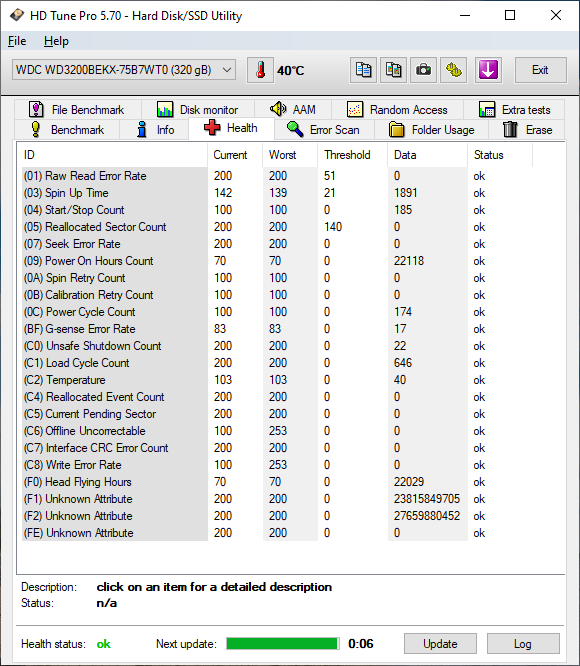The height and width of the screenshot is (666, 580).
Task: Click the Data column header
Action: click(428, 155)
